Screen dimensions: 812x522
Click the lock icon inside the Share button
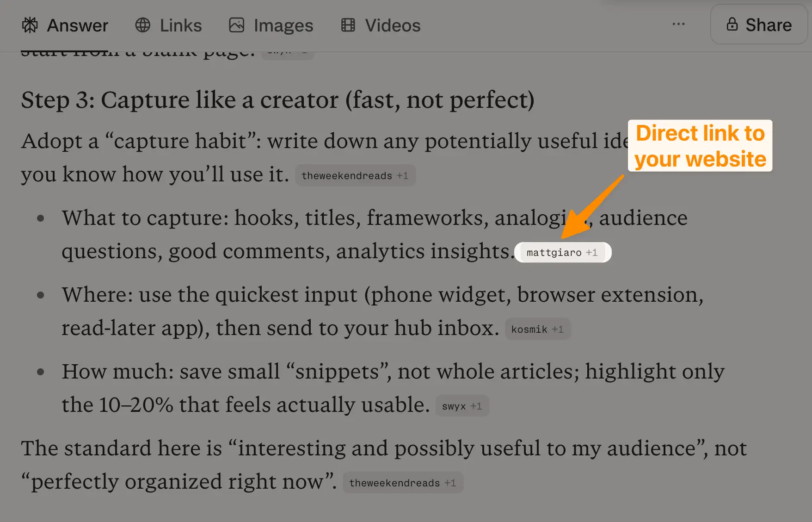(x=733, y=24)
